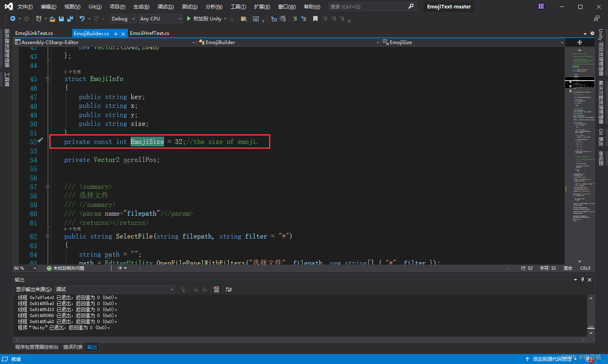
Task: Click the user account badge
Action: pos(541,6)
